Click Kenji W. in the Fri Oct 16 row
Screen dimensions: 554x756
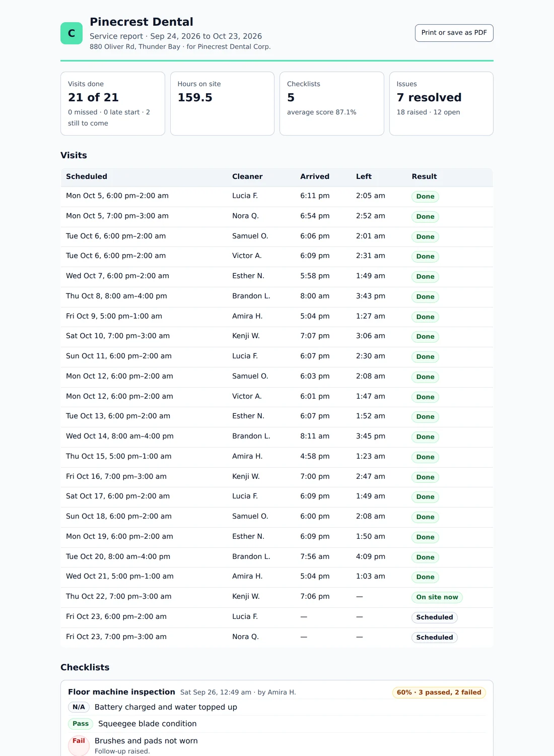coord(246,476)
